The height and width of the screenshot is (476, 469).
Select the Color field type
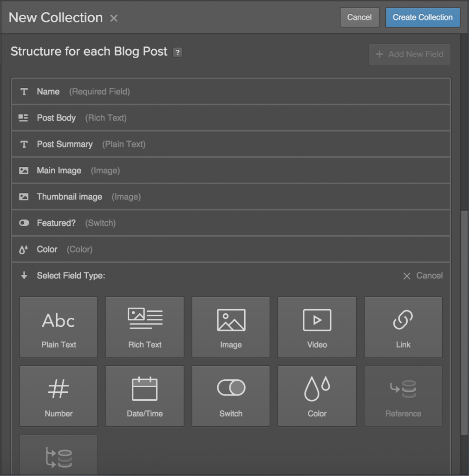coord(317,396)
